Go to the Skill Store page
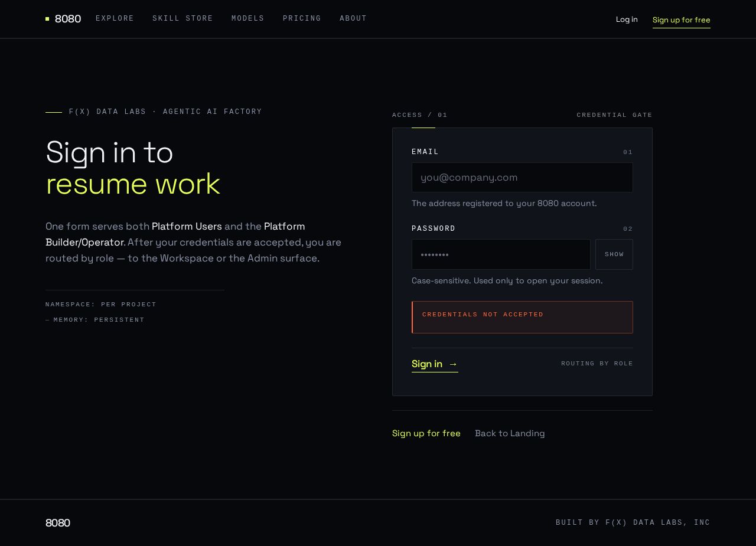756x546 pixels. click(183, 19)
